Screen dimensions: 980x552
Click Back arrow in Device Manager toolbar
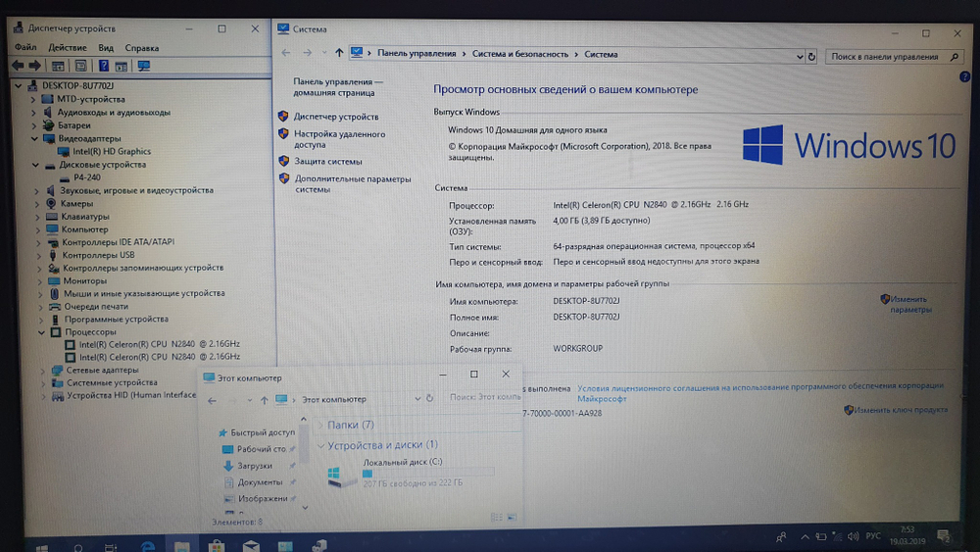click(18, 66)
